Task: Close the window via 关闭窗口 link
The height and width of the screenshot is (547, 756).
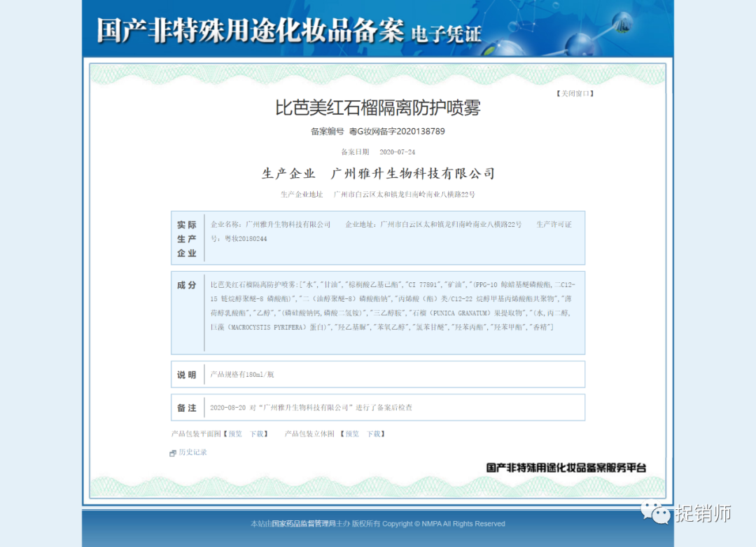Action: click(x=575, y=93)
